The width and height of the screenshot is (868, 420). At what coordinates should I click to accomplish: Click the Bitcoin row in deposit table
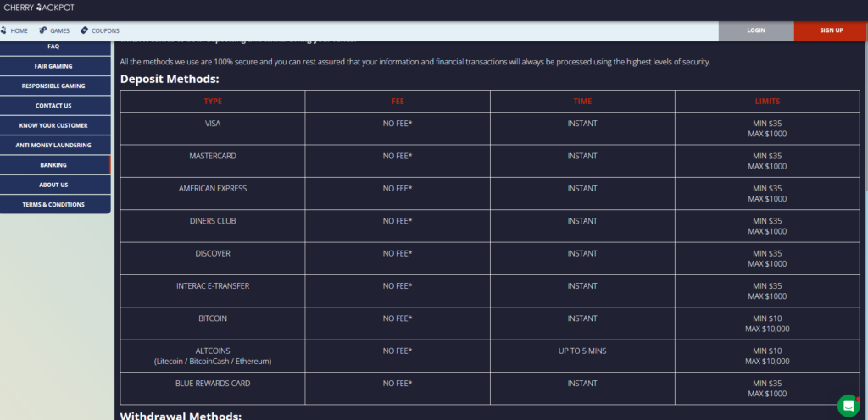coord(490,323)
